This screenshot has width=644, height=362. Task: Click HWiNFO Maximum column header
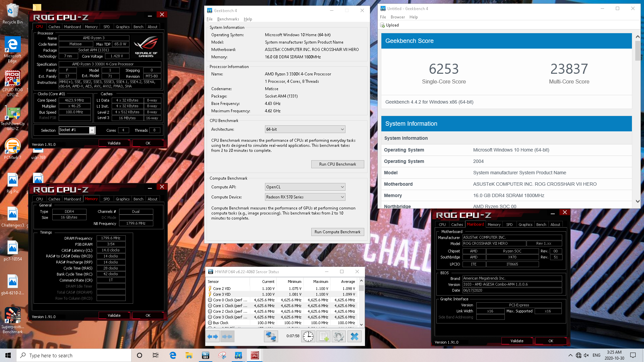click(317, 282)
